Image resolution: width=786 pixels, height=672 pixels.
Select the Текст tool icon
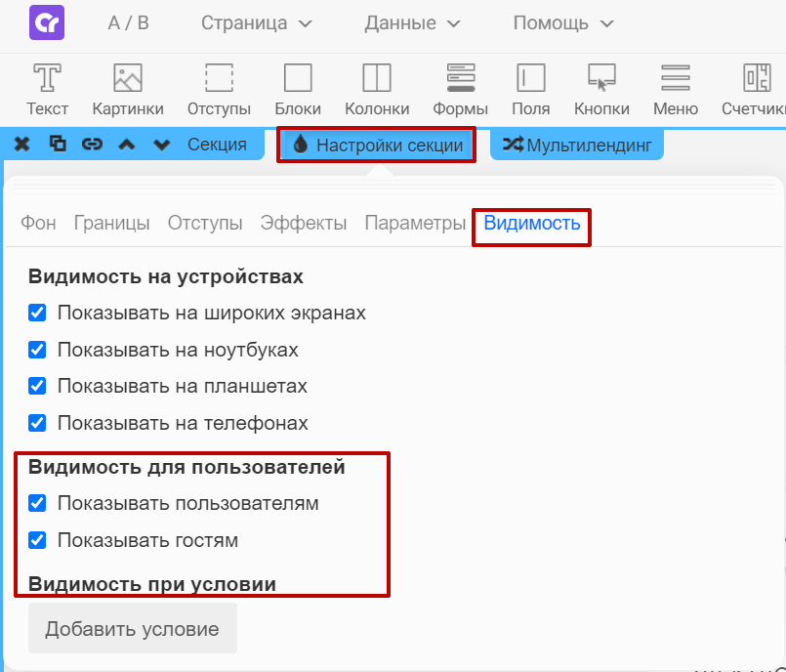click(47, 77)
